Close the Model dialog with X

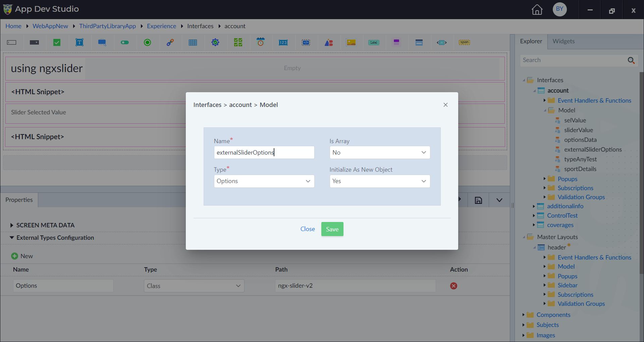tap(445, 105)
